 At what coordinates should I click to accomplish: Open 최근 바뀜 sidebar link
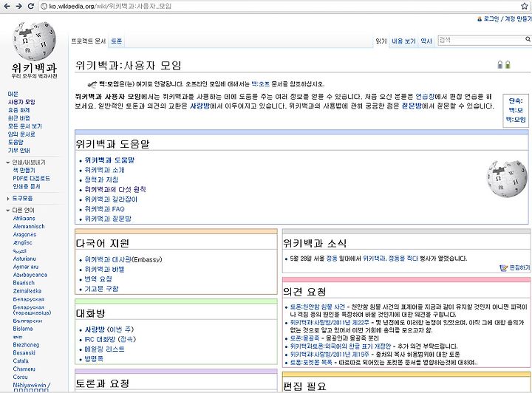tap(19, 118)
